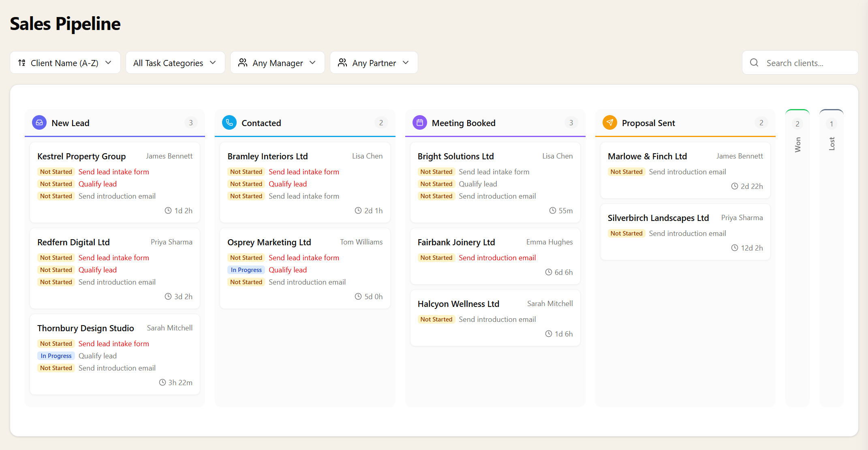
Task: Click the clock icon on Bramley Interiors Ltd
Action: coord(358,210)
